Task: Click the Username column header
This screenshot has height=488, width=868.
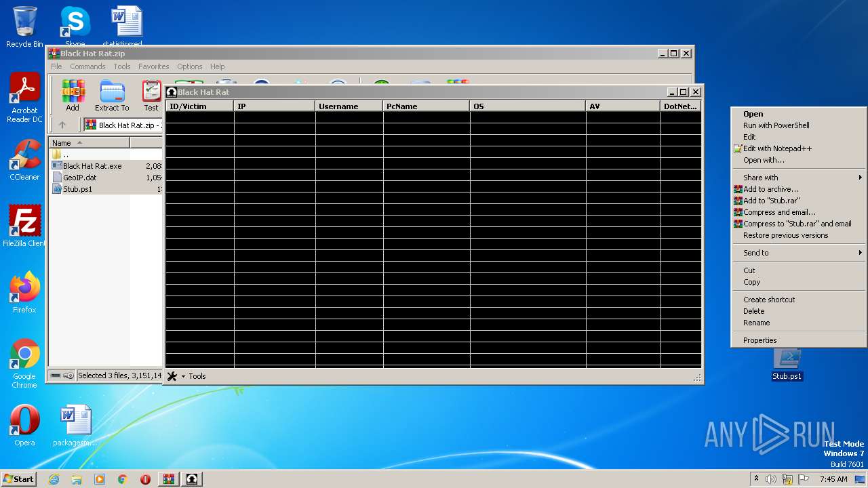Action: [349, 106]
